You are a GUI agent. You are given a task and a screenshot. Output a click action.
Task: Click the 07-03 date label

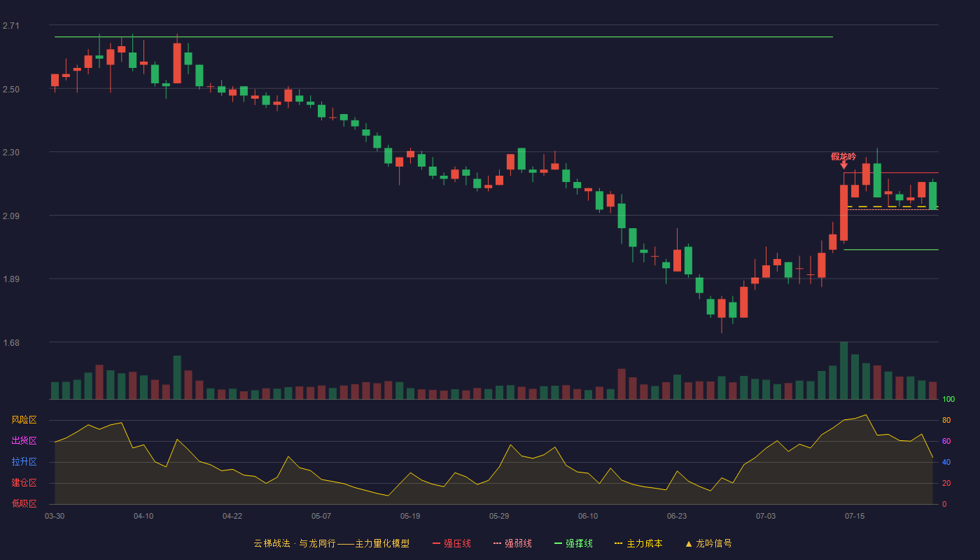click(766, 516)
